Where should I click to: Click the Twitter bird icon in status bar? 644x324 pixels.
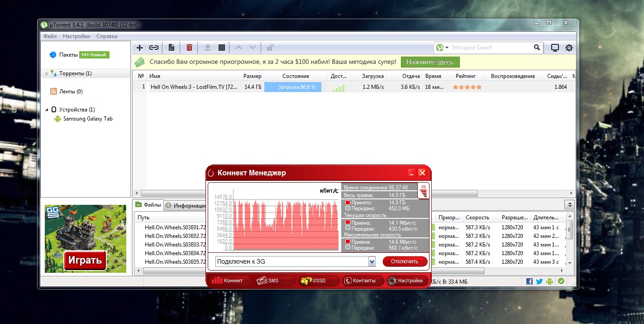click(x=539, y=281)
